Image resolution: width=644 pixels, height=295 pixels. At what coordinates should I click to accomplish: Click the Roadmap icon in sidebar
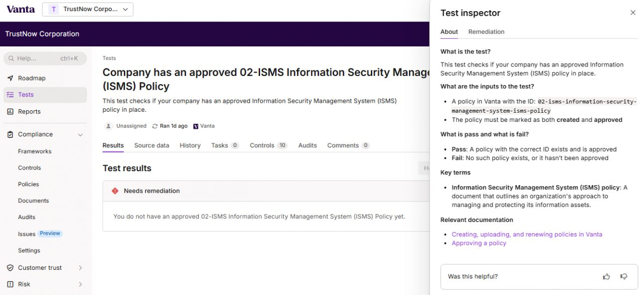[10, 78]
